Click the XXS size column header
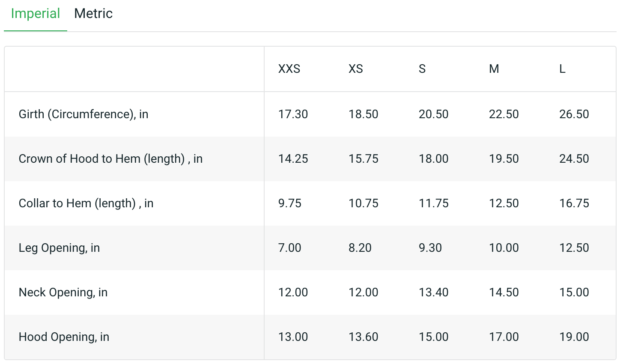 tap(289, 69)
